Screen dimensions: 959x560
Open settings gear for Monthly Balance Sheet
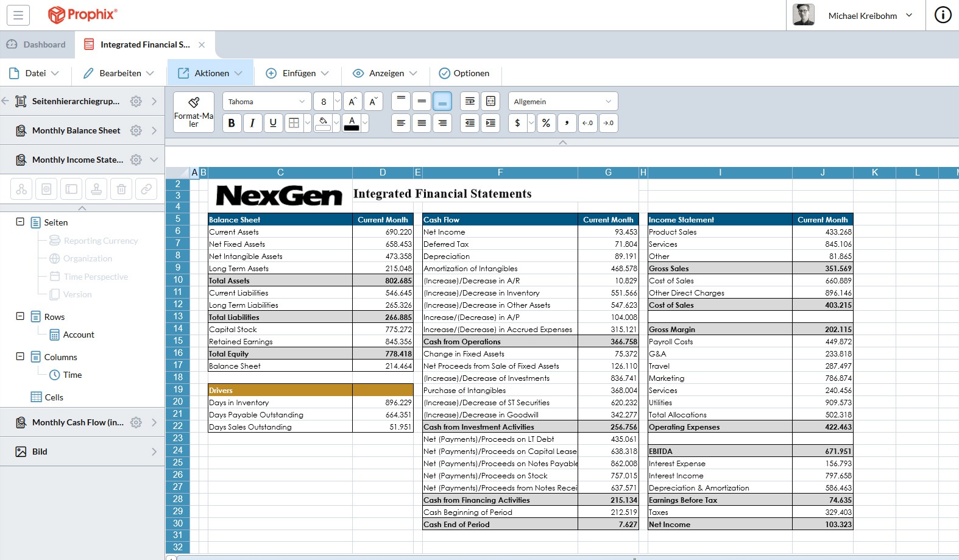pos(136,130)
